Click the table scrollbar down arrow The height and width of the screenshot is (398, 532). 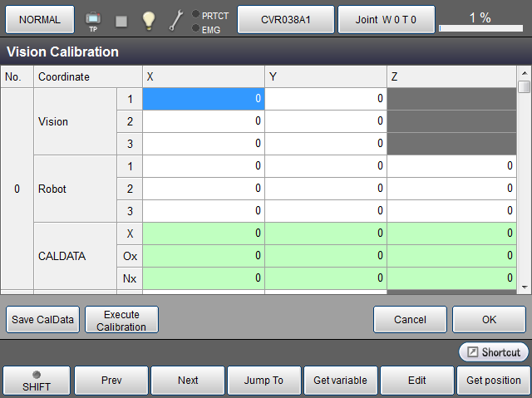pos(524,286)
